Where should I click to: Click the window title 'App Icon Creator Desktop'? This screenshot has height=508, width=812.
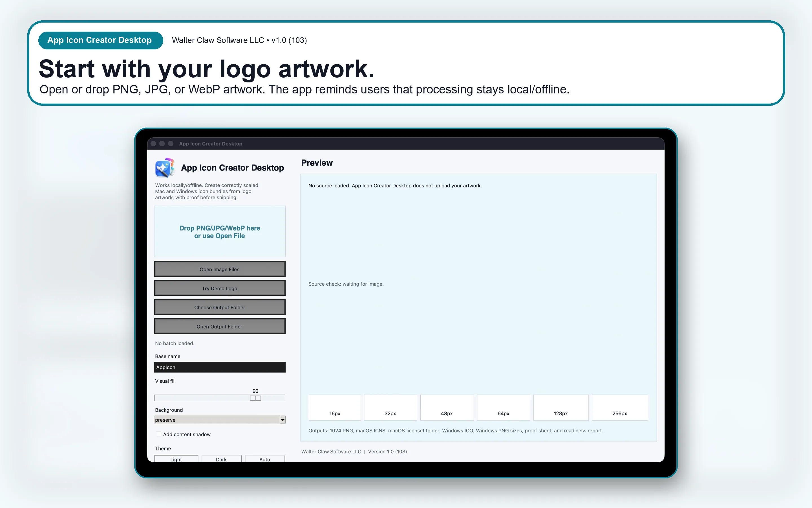pyautogui.click(x=211, y=143)
